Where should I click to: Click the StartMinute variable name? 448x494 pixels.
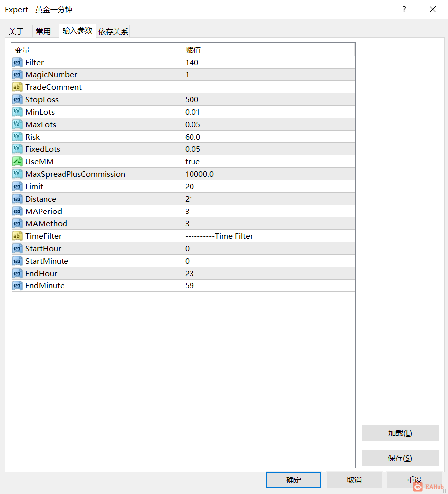point(47,261)
